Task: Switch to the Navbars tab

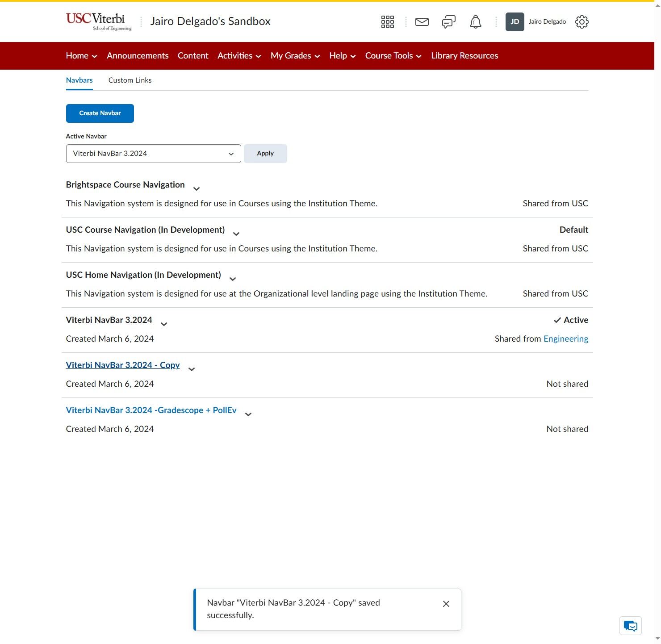Action: click(x=79, y=80)
